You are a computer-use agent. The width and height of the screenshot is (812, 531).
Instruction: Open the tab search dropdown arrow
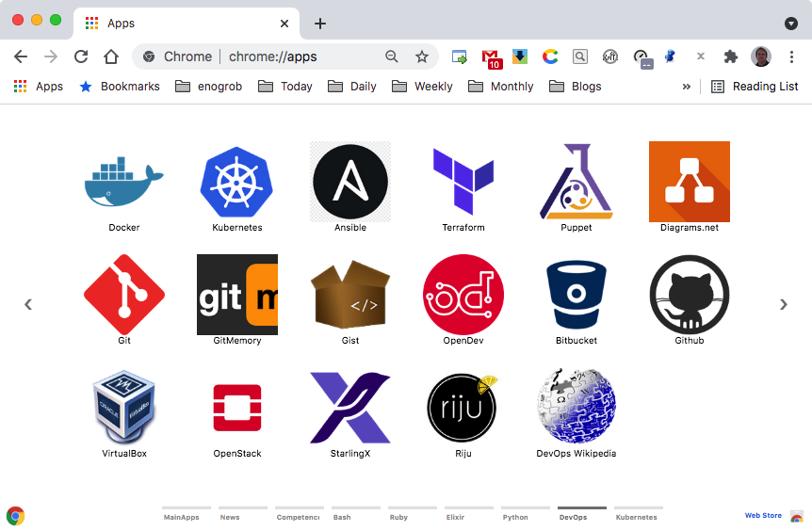coord(790,24)
